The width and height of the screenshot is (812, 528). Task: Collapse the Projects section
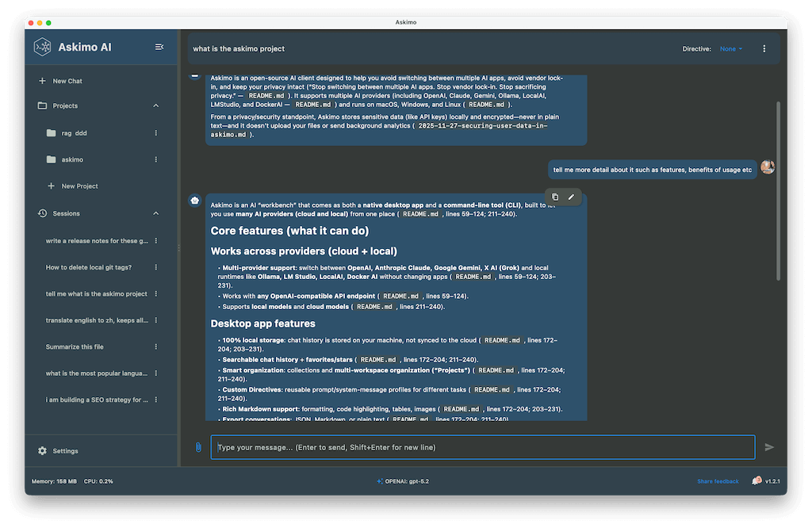pos(155,105)
